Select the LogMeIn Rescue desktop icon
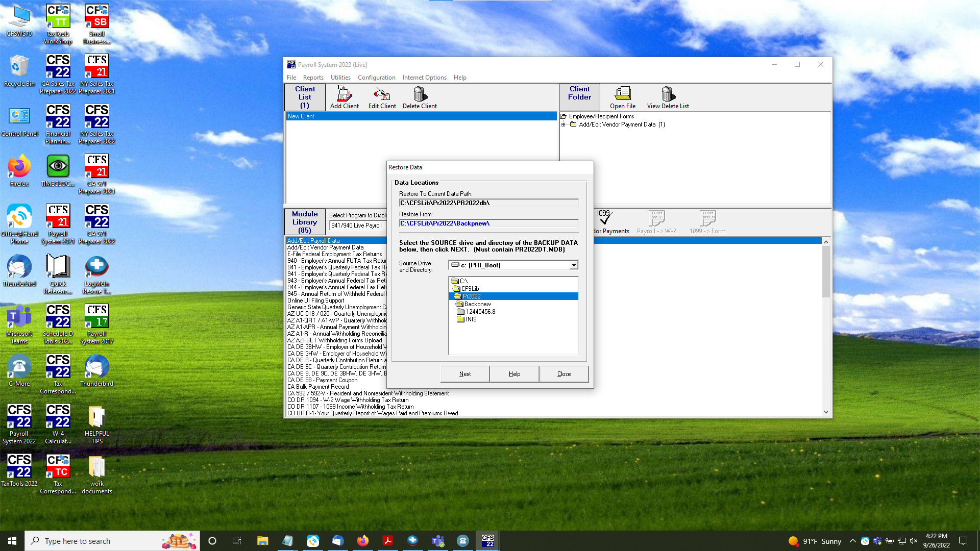This screenshot has width=980, height=551. 97,274
